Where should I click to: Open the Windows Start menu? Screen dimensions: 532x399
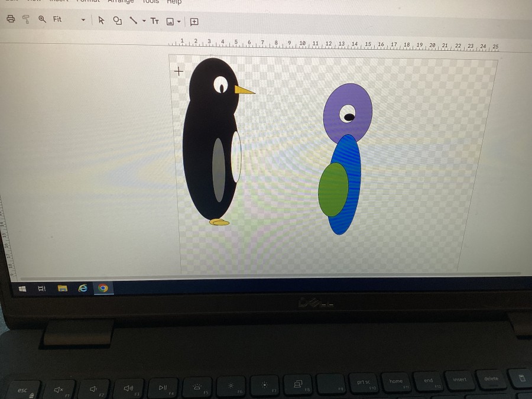[22, 288]
